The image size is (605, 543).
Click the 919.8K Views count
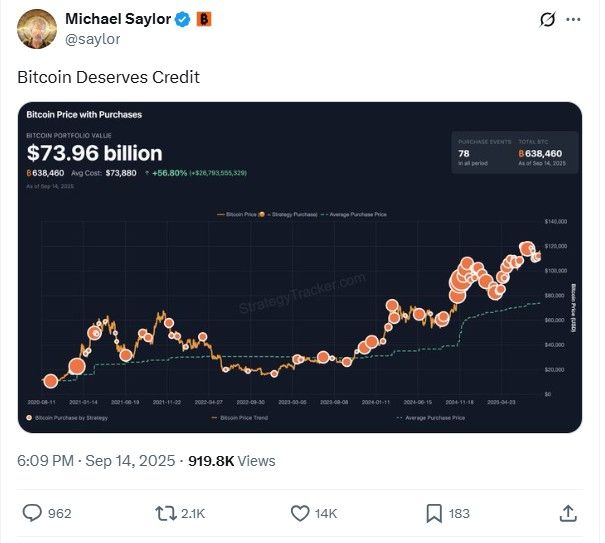(232, 461)
